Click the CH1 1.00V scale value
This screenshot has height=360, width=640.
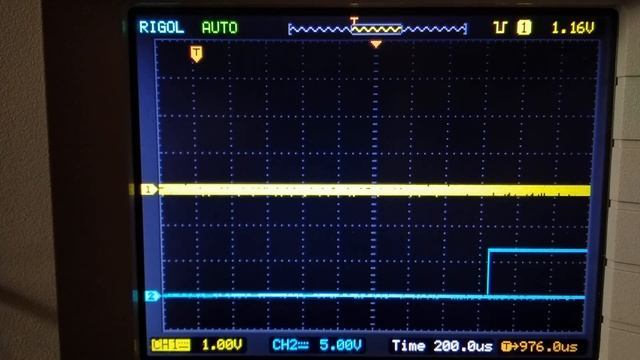[x=222, y=345]
